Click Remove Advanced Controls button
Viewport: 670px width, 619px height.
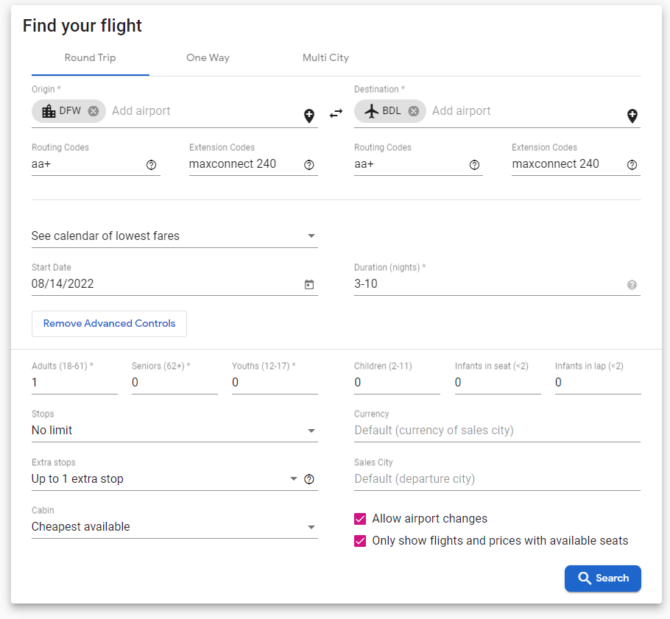point(109,323)
